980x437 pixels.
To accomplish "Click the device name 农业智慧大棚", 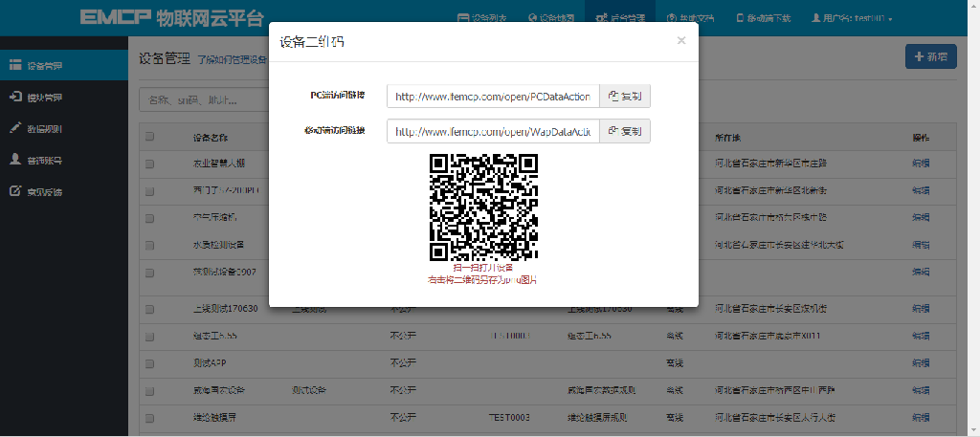I will coord(219,164).
